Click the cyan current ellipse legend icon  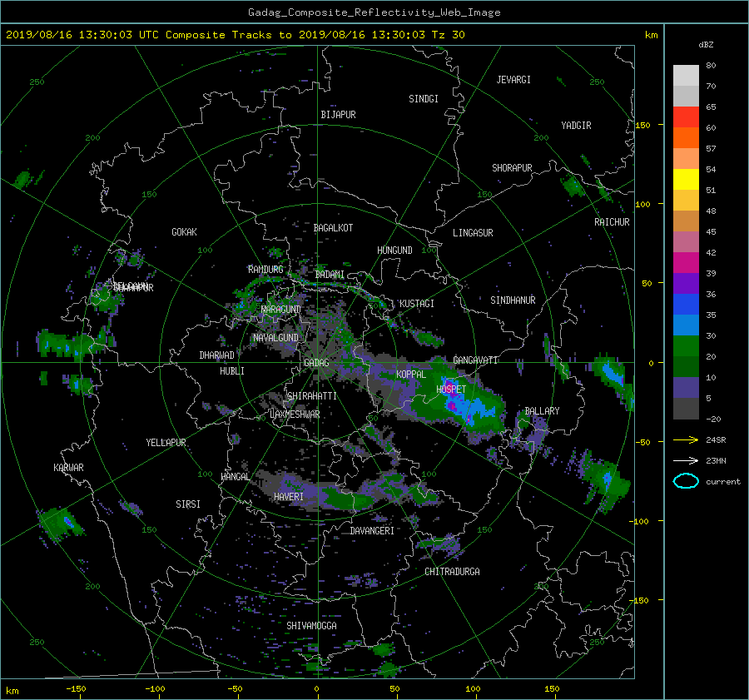(x=686, y=481)
